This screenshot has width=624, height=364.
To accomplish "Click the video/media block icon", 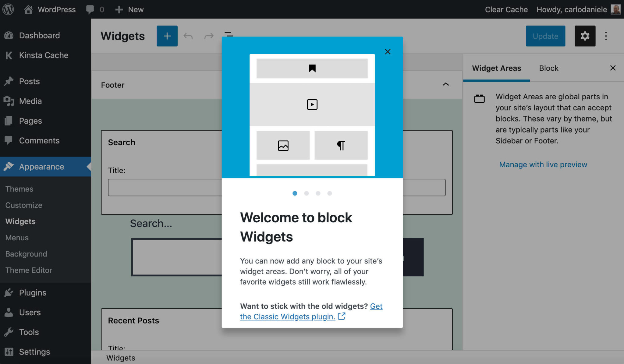I will click(312, 104).
